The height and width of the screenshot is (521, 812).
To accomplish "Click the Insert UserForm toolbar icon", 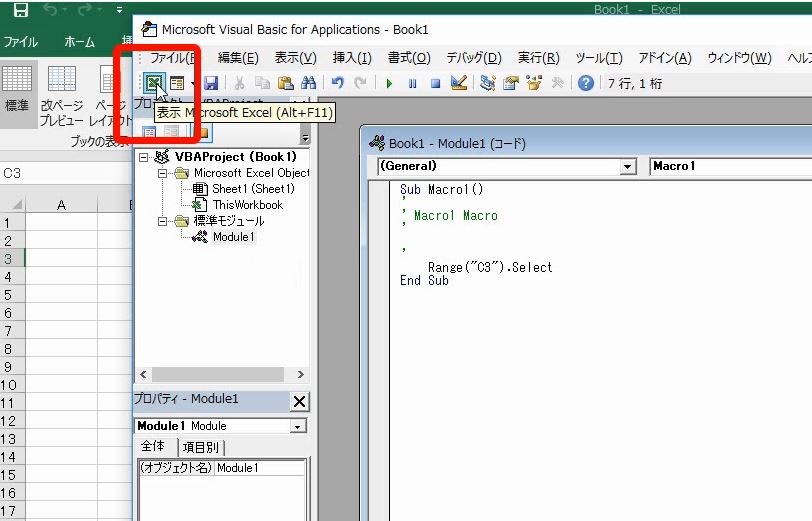I will click(x=177, y=83).
